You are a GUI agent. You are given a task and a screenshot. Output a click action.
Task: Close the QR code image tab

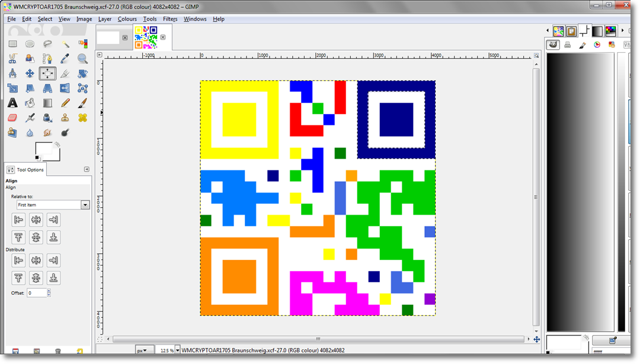tap(163, 37)
